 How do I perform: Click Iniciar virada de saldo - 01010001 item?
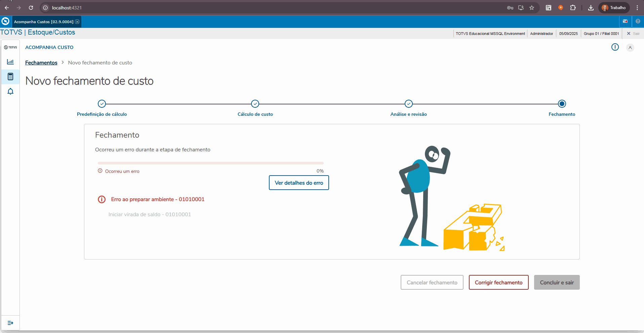point(150,215)
